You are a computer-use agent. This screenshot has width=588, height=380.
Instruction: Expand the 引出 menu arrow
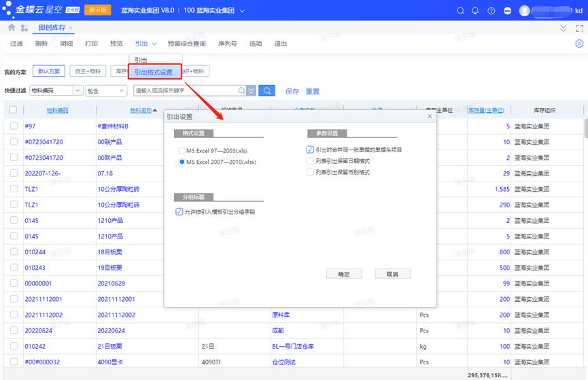tap(154, 44)
